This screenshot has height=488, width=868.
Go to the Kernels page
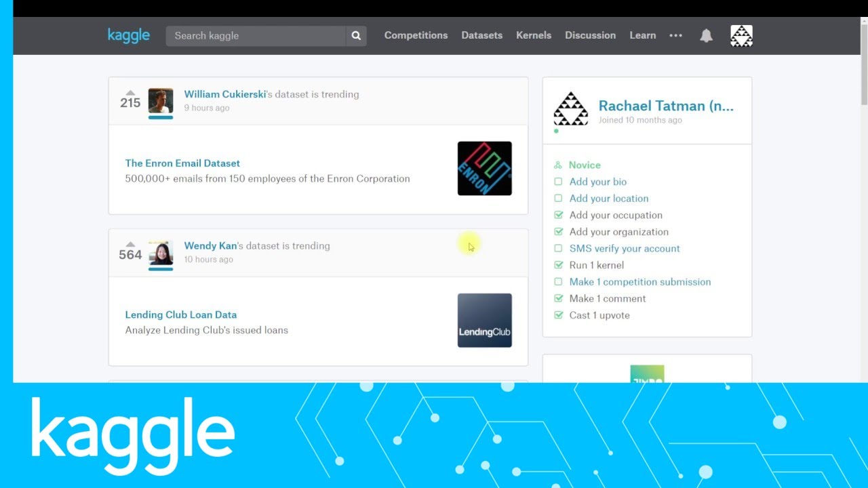click(534, 35)
